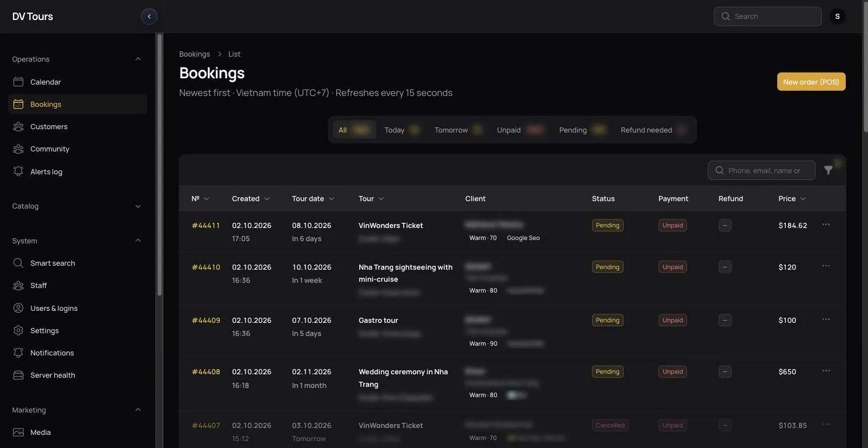Select the All bookings tab
The height and width of the screenshot is (448, 868).
pyautogui.click(x=354, y=130)
